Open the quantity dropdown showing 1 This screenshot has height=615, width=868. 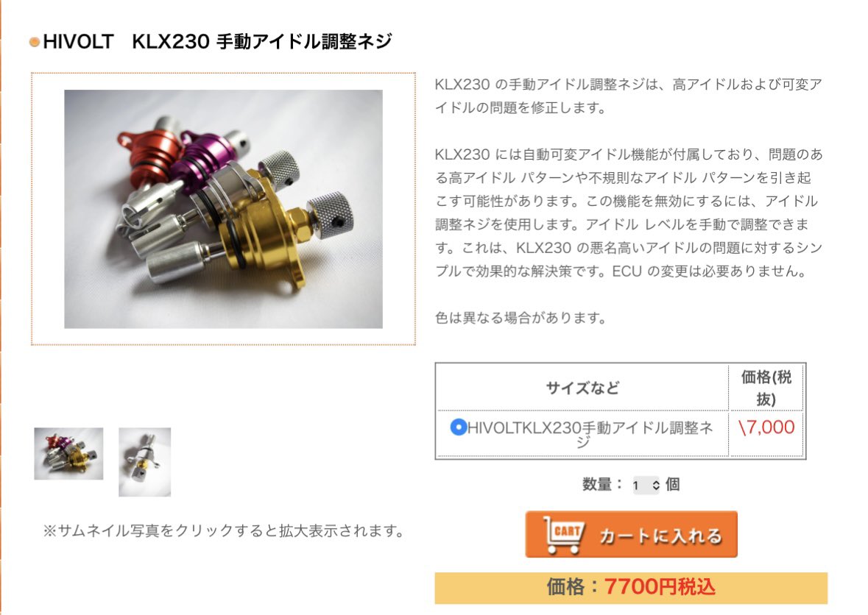pos(646,485)
